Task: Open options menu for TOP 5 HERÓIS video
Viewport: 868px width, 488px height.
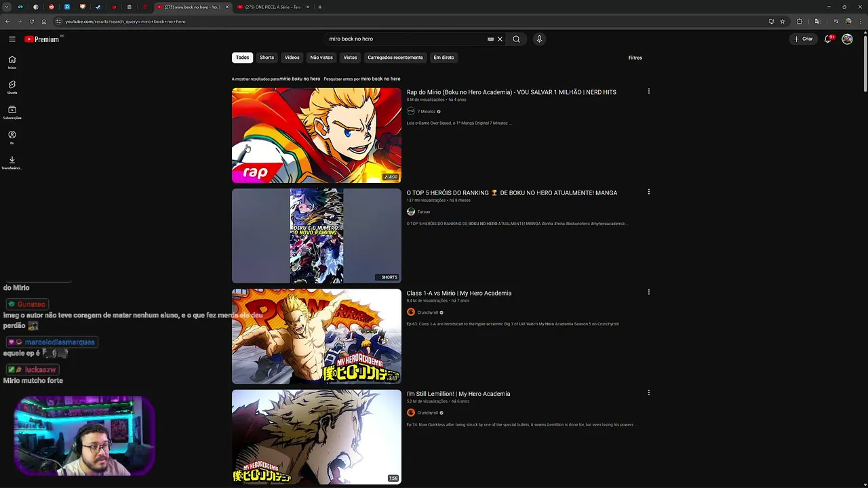Action: 649,192
